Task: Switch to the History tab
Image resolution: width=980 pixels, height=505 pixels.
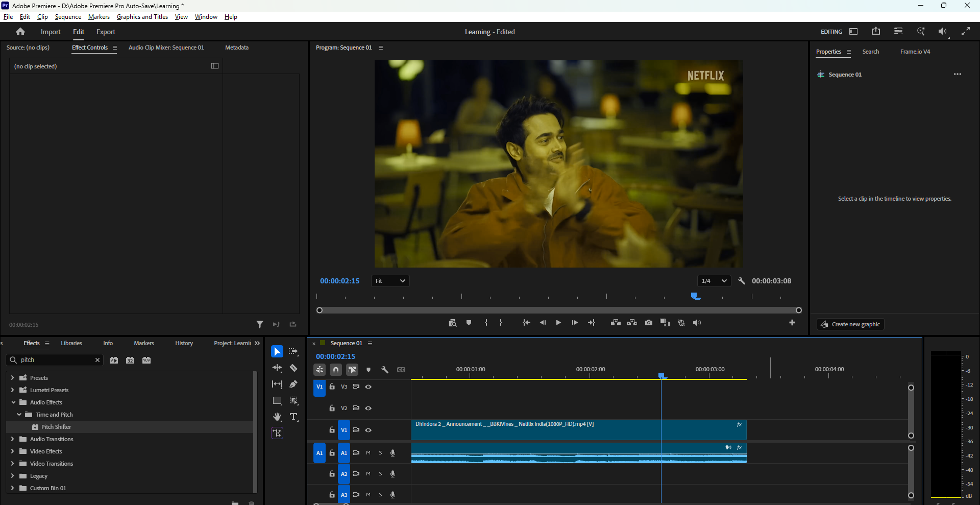Action: [184, 343]
